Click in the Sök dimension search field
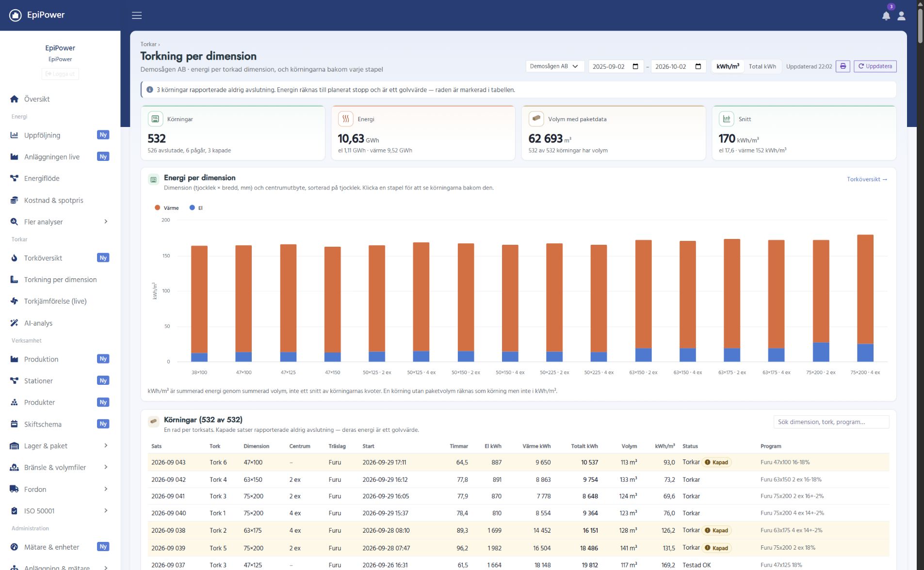Image resolution: width=924 pixels, height=570 pixels. (831, 422)
